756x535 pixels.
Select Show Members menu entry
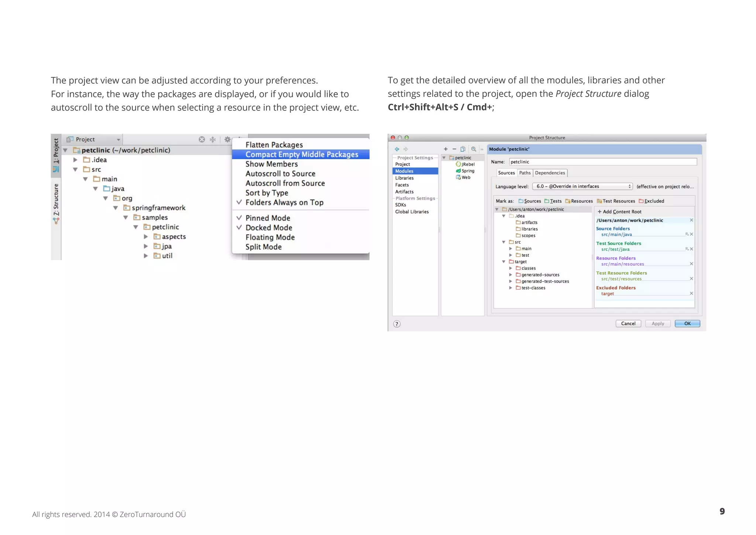pos(300,164)
